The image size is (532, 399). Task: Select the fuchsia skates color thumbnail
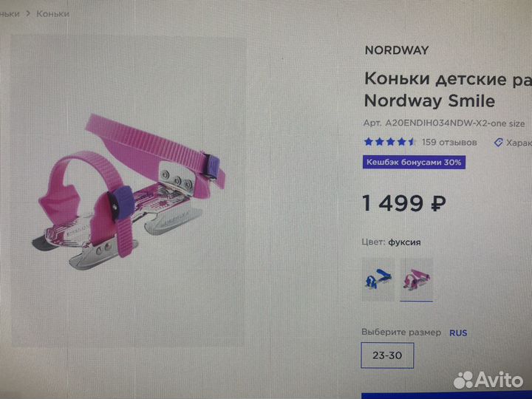coord(416,279)
